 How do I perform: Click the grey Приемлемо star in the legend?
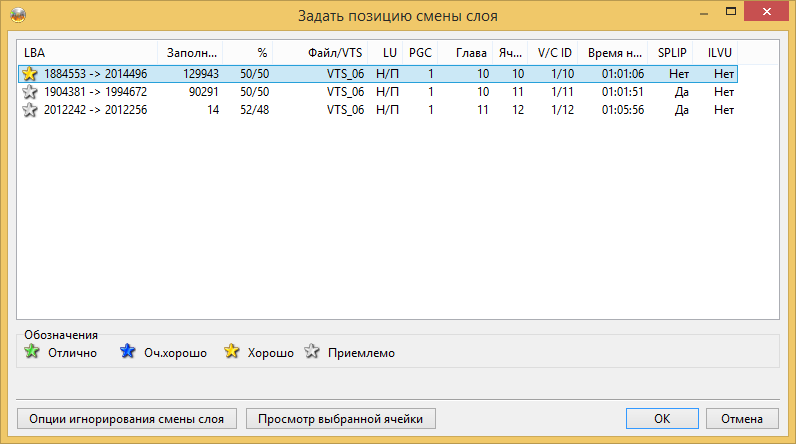point(312,352)
